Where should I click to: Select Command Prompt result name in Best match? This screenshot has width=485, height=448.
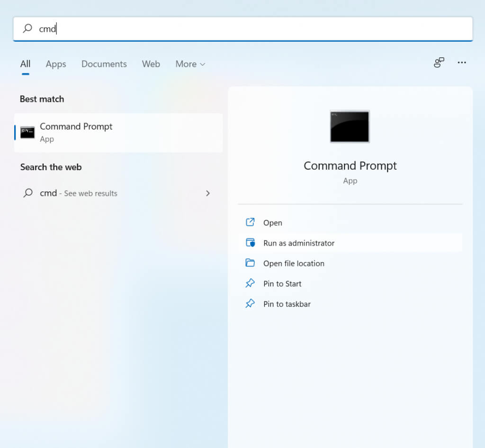pyautogui.click(x=76, y=126)
